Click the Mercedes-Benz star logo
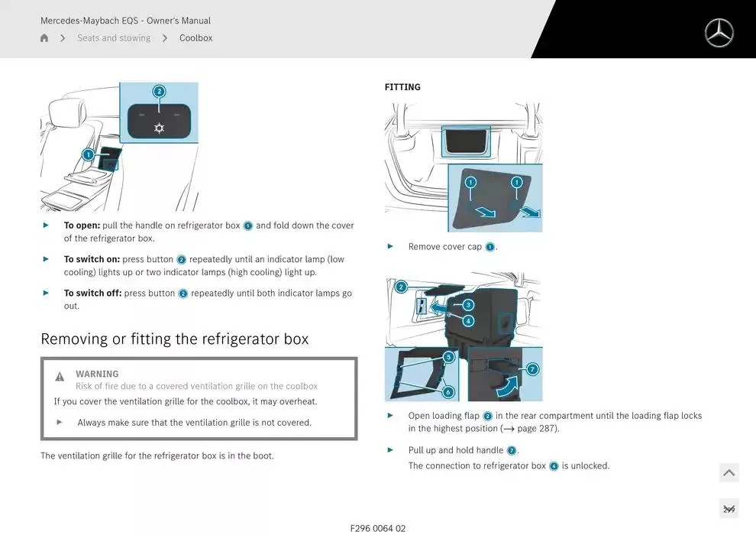The height and width of the screenshot is (535, 756). coord(719,33)
